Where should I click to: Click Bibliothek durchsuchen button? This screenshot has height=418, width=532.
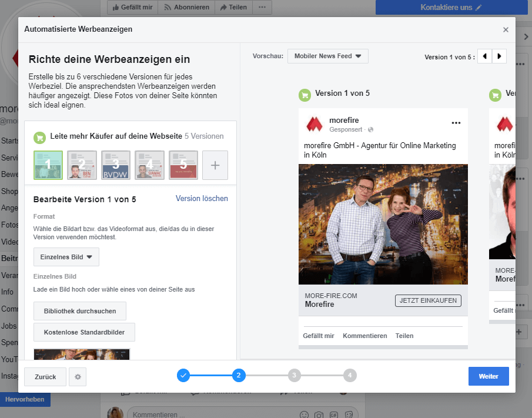[x=80, y=311]
